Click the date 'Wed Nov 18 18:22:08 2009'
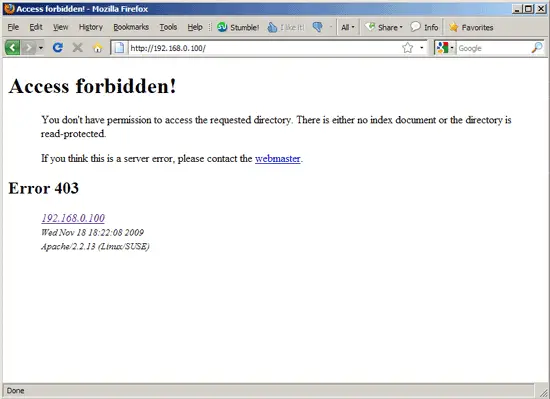The width and height of the screenshot is (550, 399). (92, 232)
